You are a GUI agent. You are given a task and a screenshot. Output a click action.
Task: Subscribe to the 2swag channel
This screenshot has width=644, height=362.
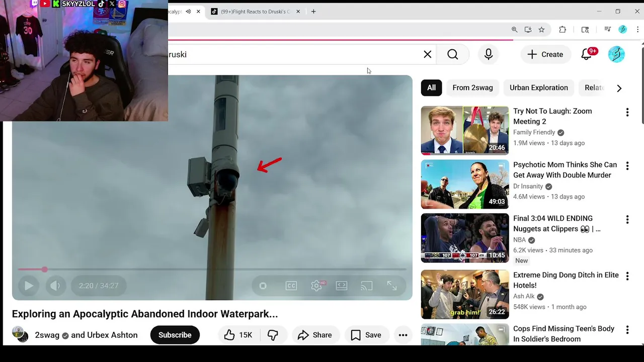175,335
